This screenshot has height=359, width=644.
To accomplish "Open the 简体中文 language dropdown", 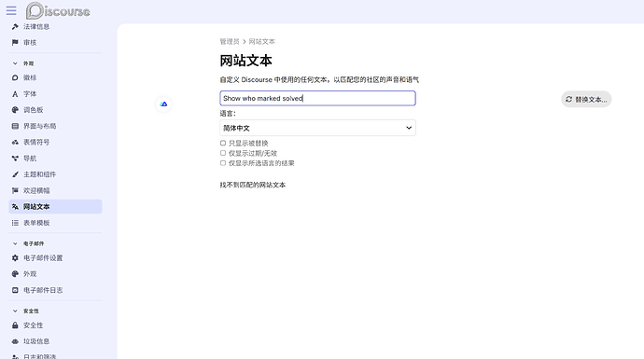I will (x=317, y=128).
